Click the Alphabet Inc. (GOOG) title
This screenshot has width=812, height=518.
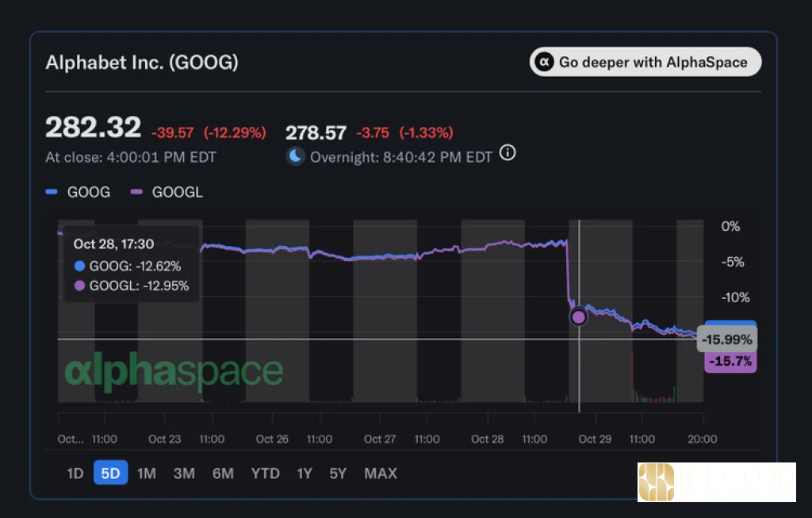coord(142,63)
